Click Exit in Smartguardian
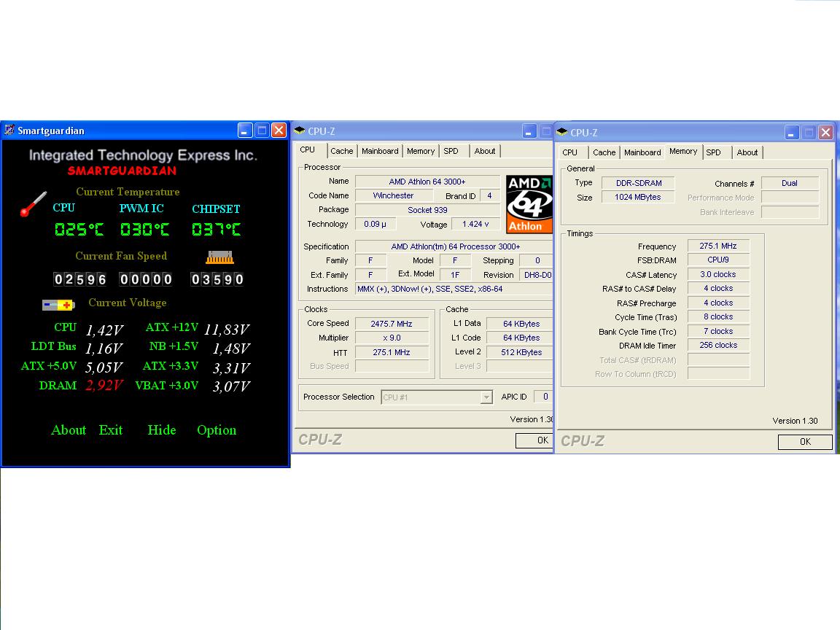 110,430
